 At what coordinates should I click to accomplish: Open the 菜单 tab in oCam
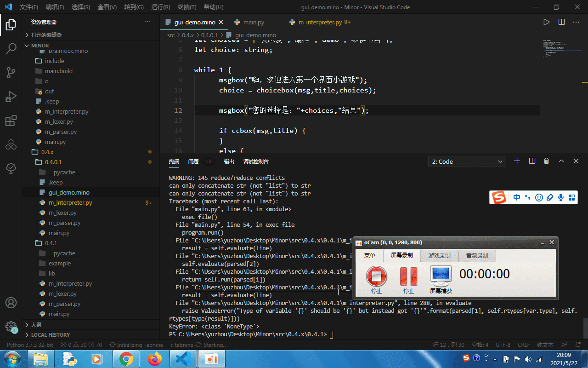[370, 255]
